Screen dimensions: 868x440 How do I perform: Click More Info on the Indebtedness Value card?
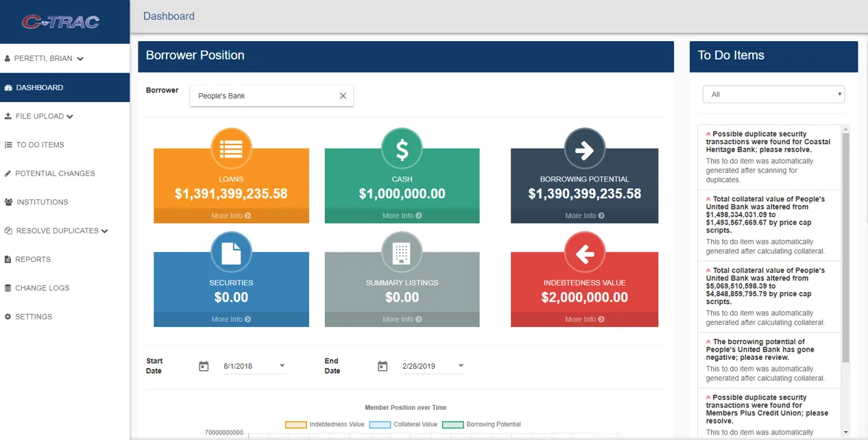[x=584, y=319]
